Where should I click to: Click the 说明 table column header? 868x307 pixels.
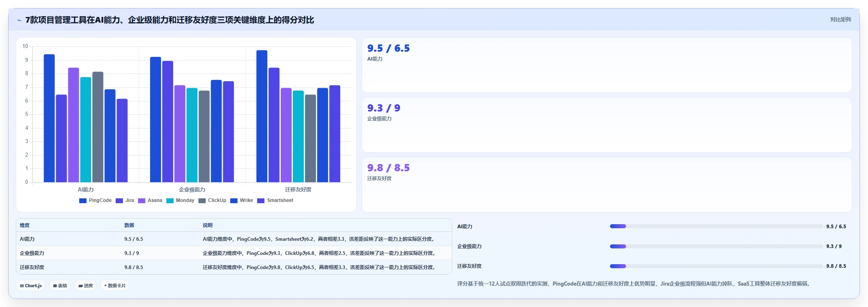tap(207, 225)
